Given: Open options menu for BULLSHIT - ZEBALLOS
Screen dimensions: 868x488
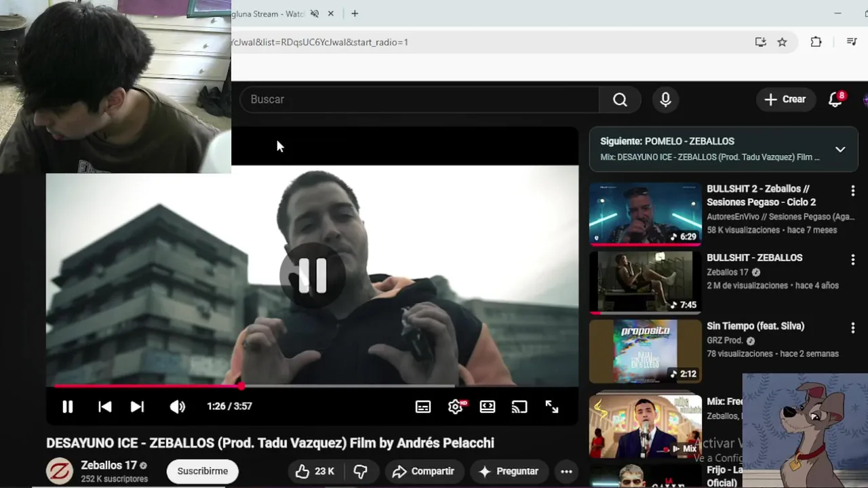Looking at the screenshot, I should [852, 260].
